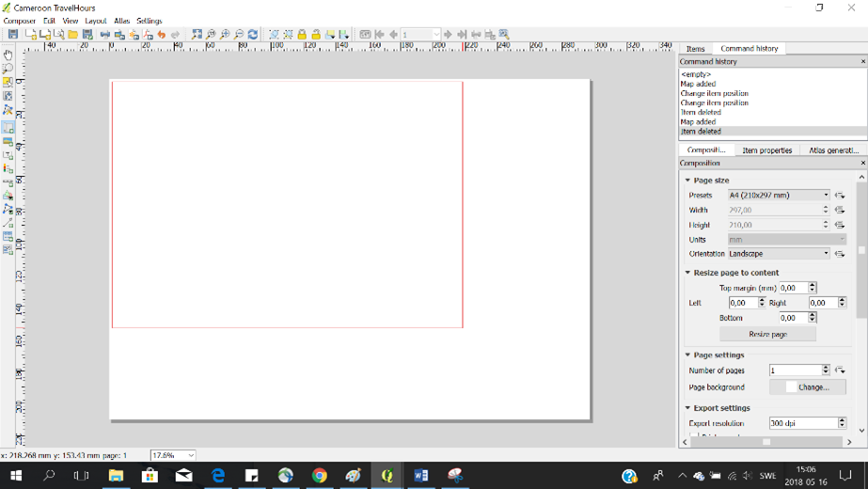Select the Add new legend tool

pyautogui.click(x=8, y=169)
